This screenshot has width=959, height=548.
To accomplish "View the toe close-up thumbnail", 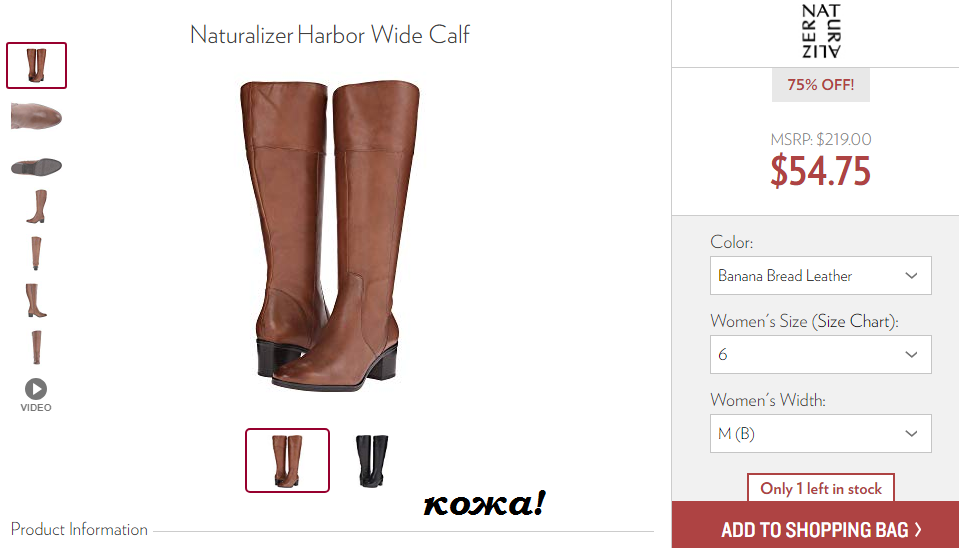I will (37, 116).
